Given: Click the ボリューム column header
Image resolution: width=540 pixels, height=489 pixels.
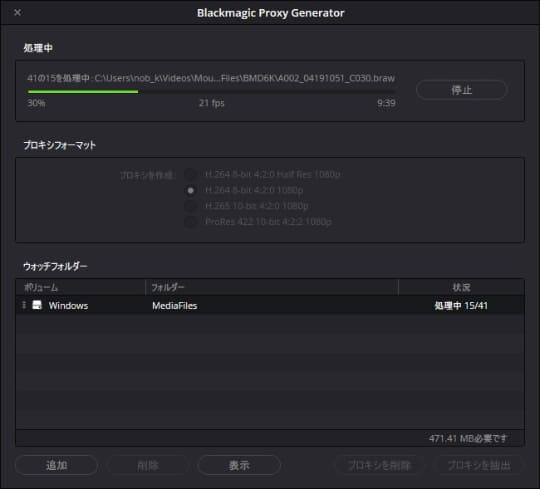Looking at the screenshot, I should (41, 287).
